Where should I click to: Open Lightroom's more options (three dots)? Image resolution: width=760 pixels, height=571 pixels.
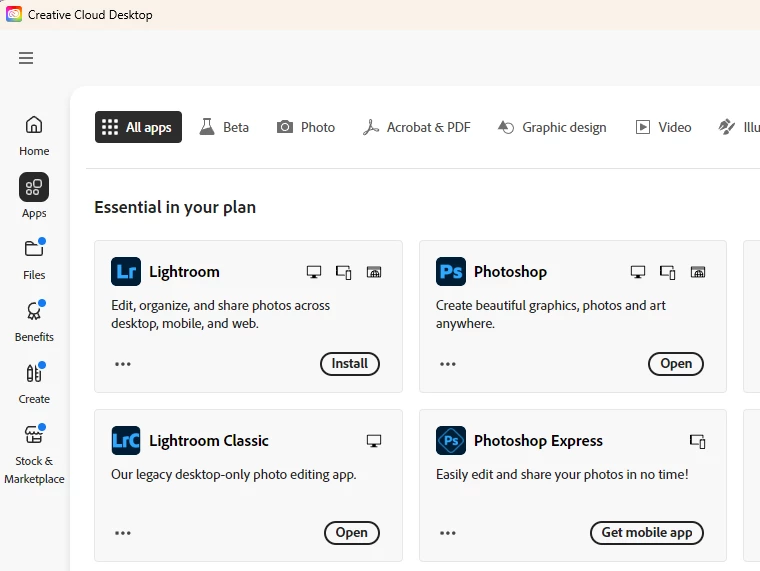click(x=123, y=364)
